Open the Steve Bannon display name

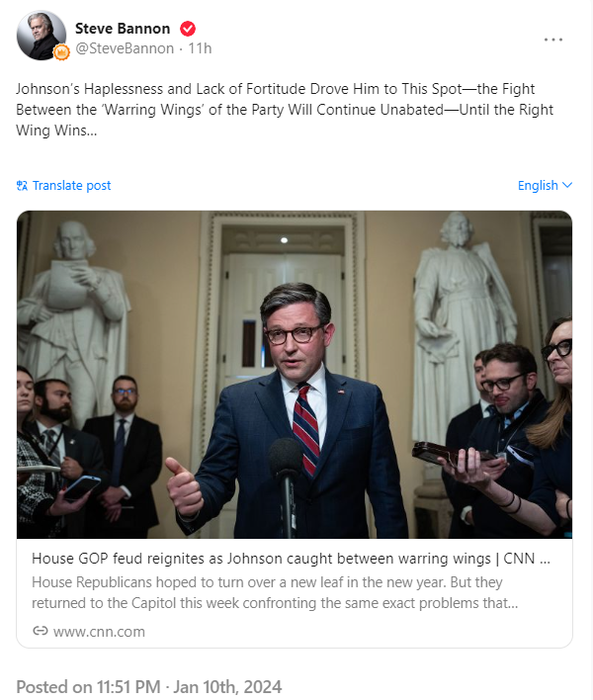[123, 29]
